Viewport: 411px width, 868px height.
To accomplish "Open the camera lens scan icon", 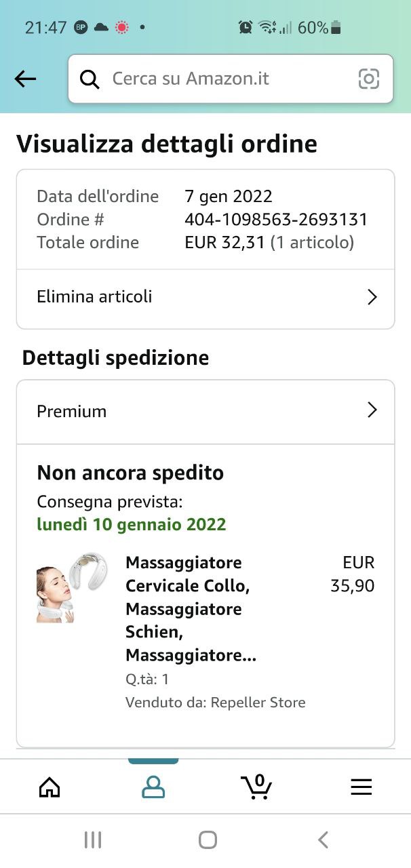I will pos(369,79).
